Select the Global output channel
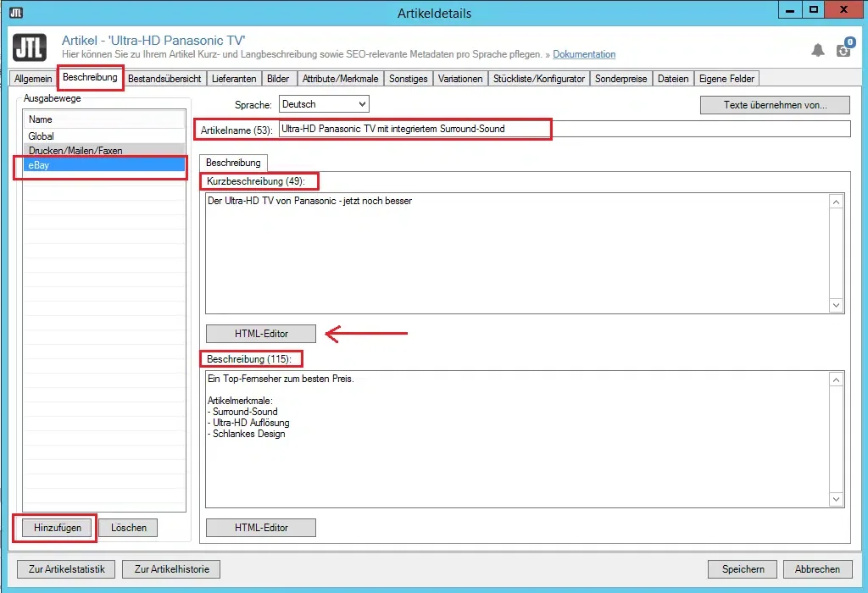Screen dimensions: 868x593 point(104,136)
